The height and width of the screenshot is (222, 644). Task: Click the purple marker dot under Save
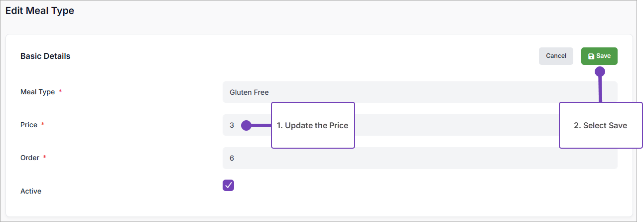point(600,71)
